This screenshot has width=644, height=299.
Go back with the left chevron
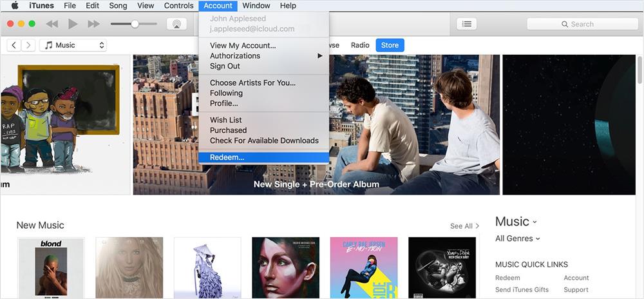[x=14, y=45]
